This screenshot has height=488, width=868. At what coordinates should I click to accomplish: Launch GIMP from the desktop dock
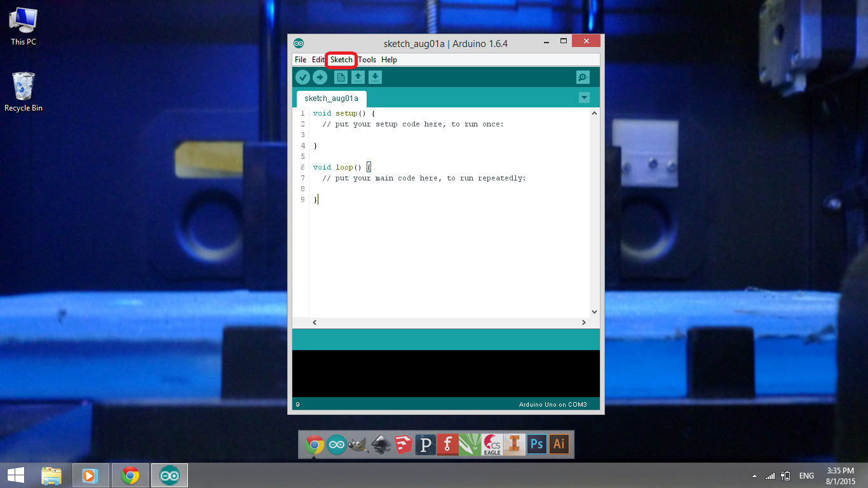pos(359,445)
